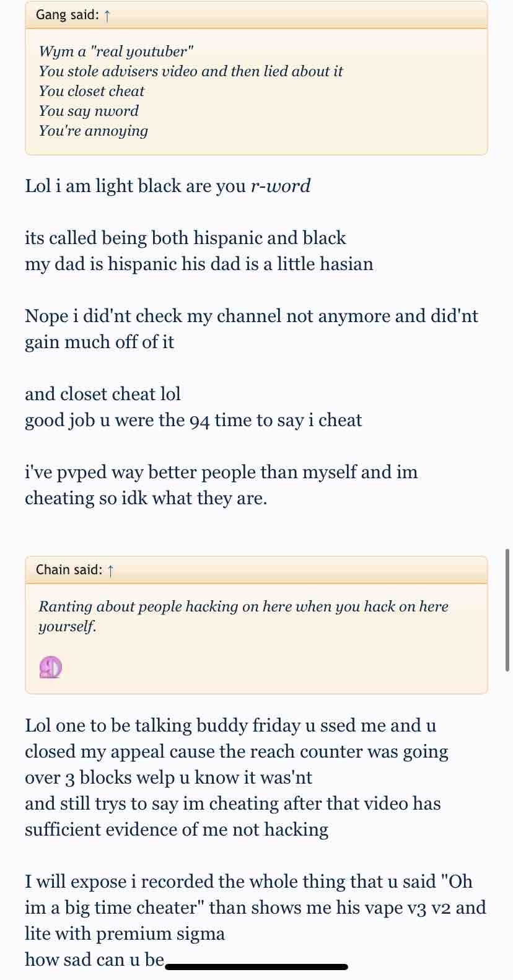The height and width of the screenshot is (980, 513).
Task: Select the quoted line "You're annoying"
Action: click(x=94, y=131)
